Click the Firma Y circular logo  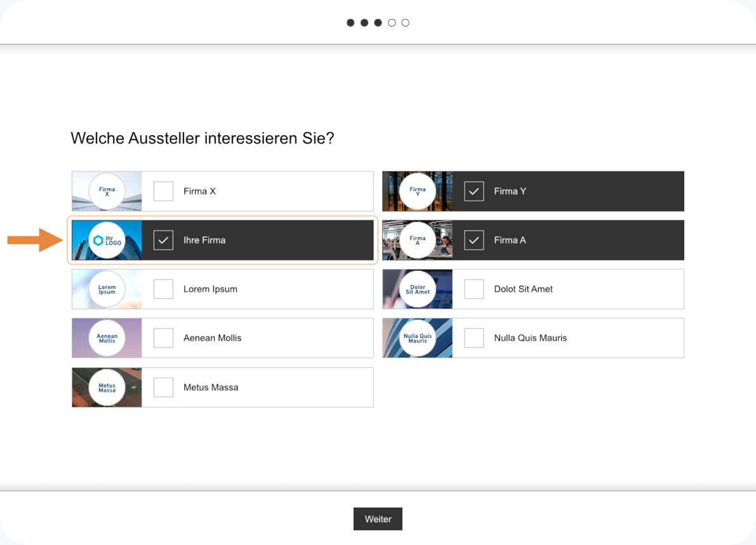pyautogui.click(x=418, y=191)
